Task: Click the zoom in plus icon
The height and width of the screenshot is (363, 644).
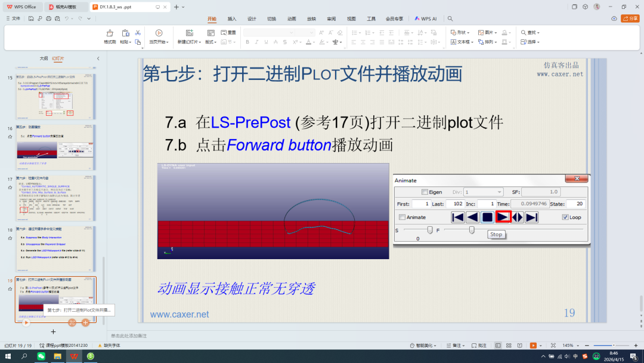Action: pyautogui.click(x=636, y=346)
